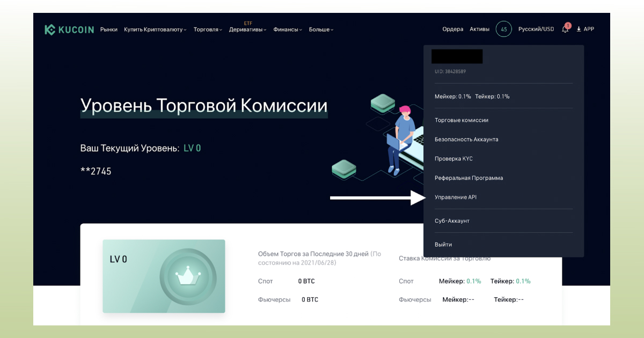Open the notification bell icon

point(565,29)
